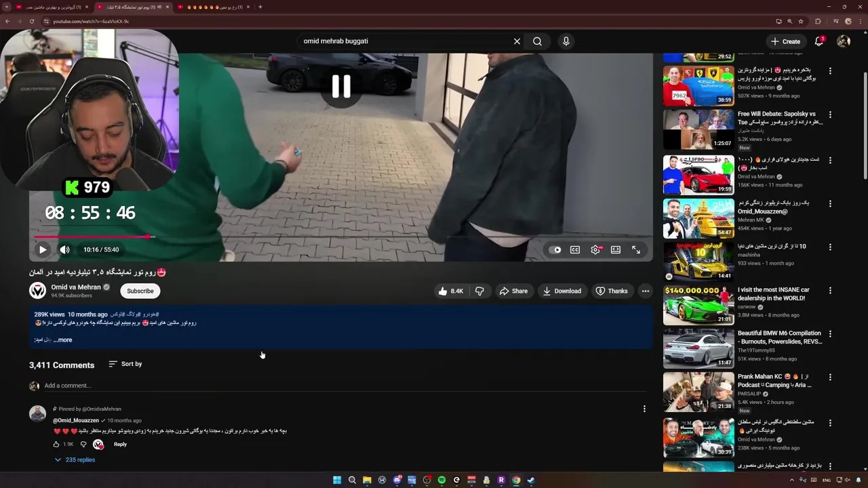
Task: Download this video
Action: [x=561, y=291]
